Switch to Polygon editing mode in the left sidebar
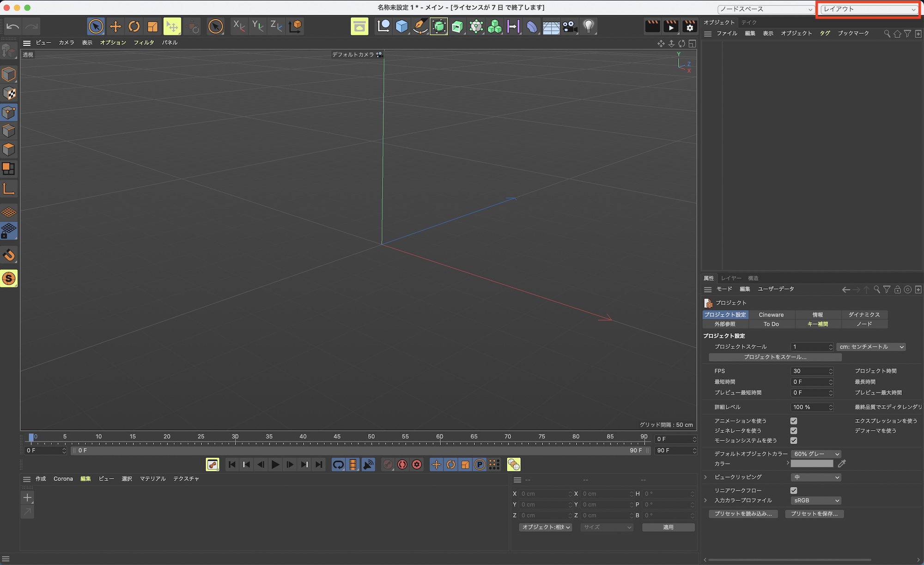Image resolution: width=924 pixels, height=565 pixels. click(9, 149)
